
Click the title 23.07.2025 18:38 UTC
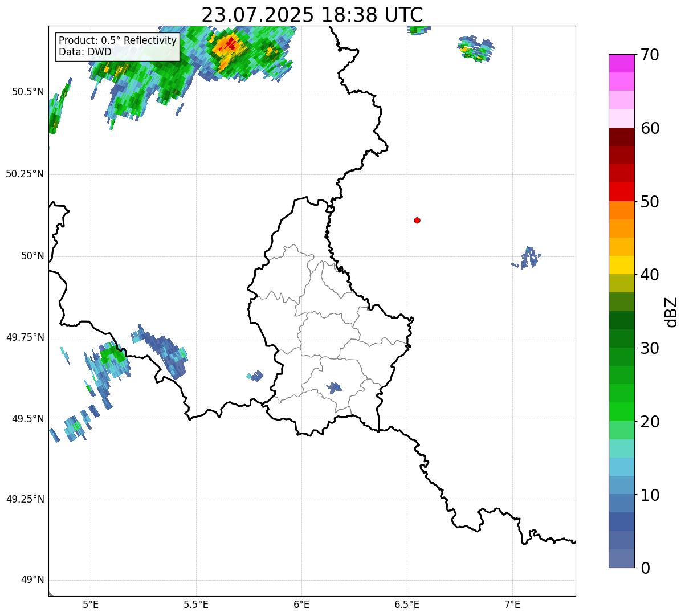tap(312, 15)
